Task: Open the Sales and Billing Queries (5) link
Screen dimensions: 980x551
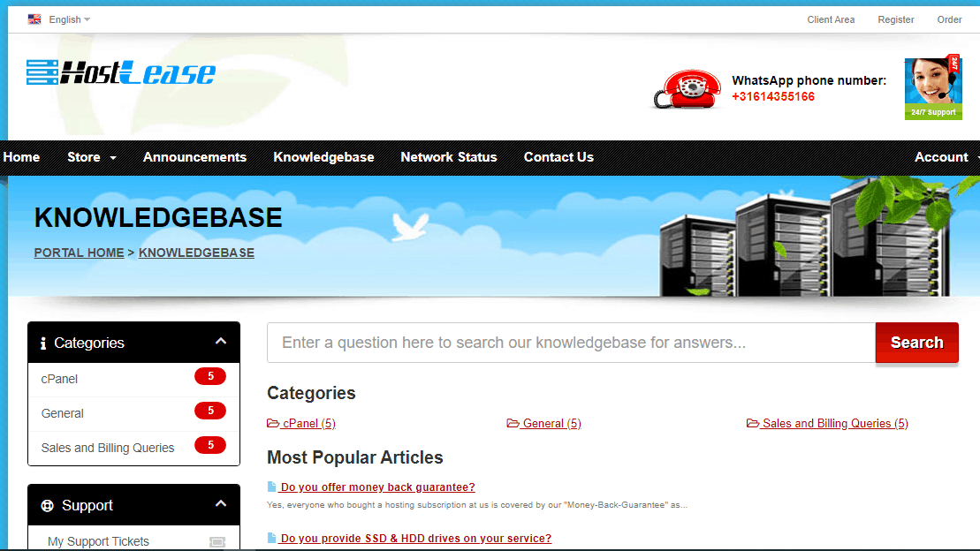Action: (835, 423)
